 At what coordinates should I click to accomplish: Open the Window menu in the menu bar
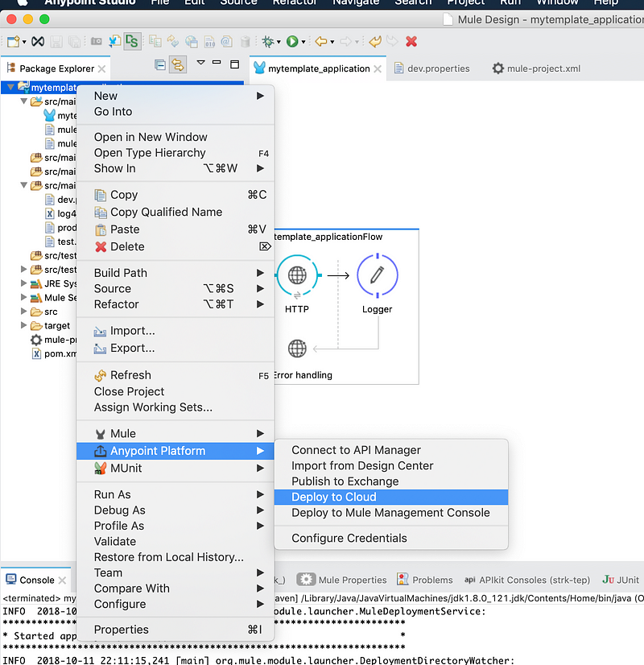pos(557,2)
